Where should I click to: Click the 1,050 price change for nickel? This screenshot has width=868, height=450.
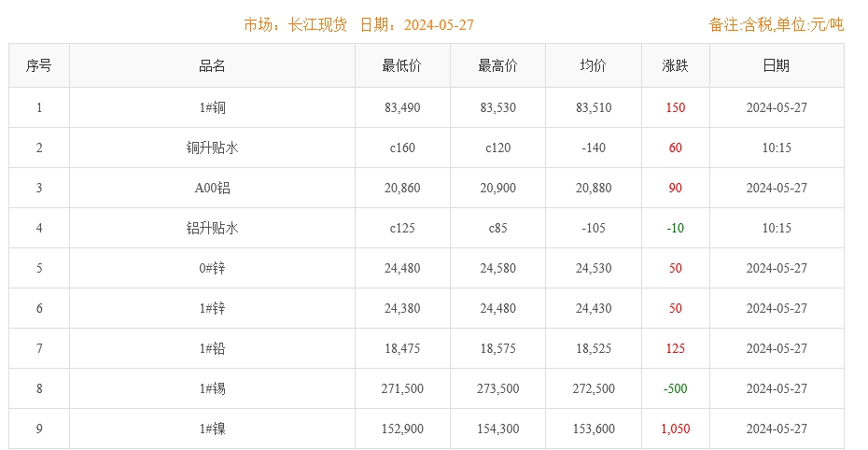coord(675,429)
